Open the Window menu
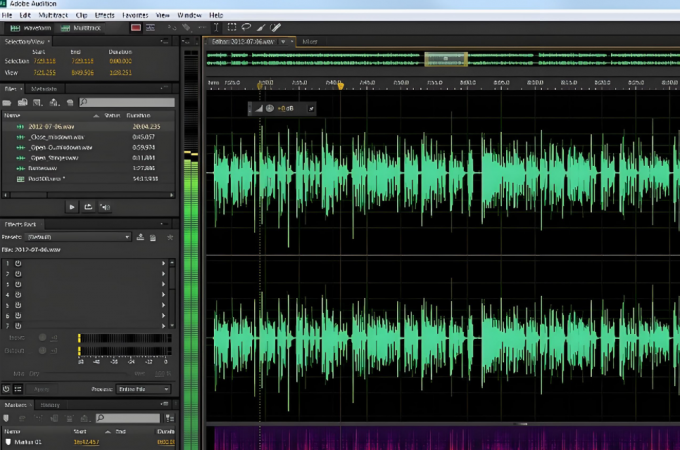Viewport: 680px width, 450px height. click(x=189, y=15)
